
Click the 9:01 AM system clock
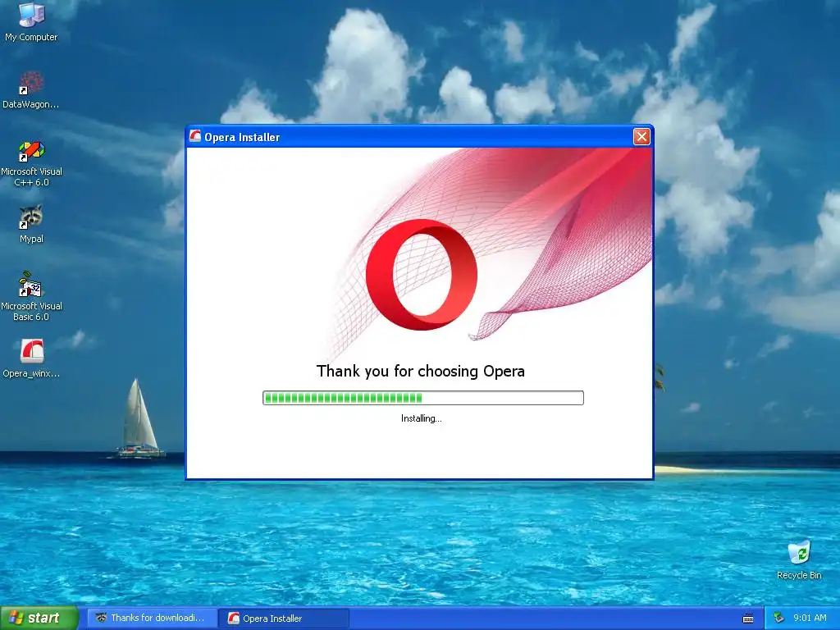pos(810,618)
